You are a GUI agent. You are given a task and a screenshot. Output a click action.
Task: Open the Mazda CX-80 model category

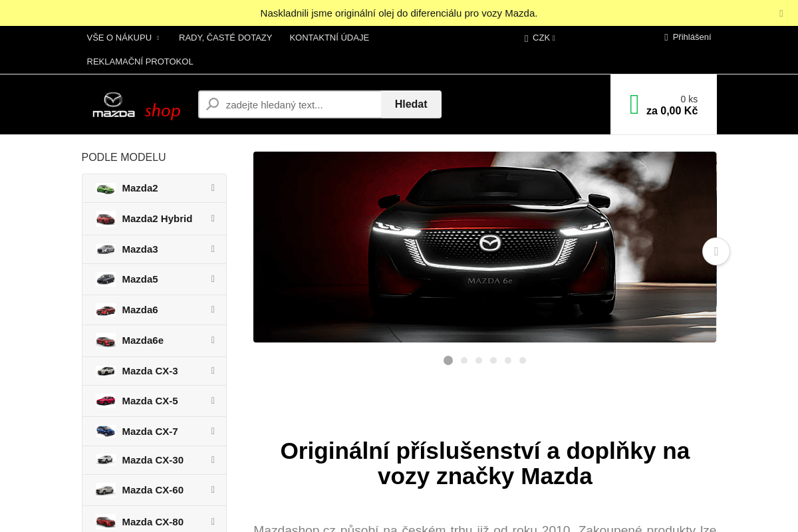[x=154, y=519]
